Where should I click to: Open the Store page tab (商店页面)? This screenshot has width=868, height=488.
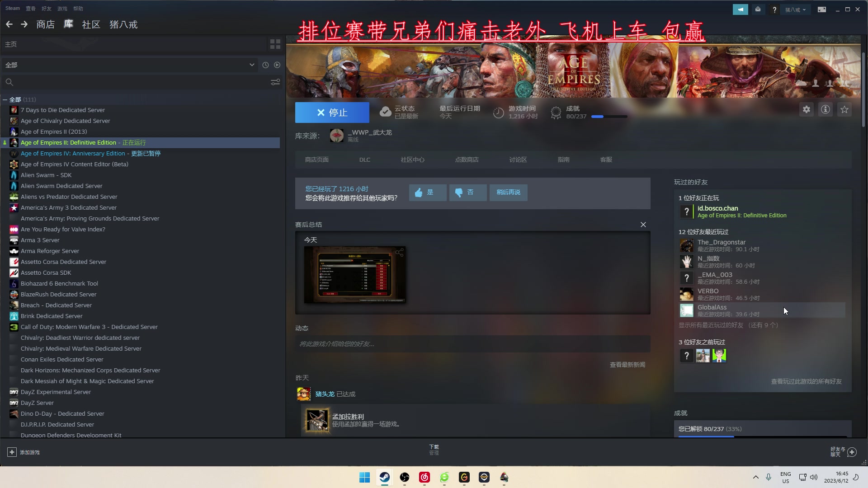pyautogui.click(x=316, y=160)
